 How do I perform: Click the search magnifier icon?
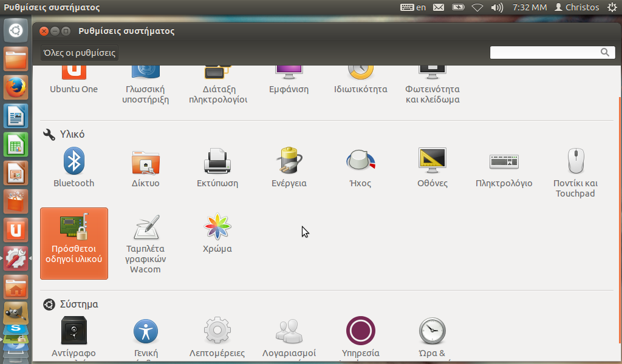tap(604, 52)
